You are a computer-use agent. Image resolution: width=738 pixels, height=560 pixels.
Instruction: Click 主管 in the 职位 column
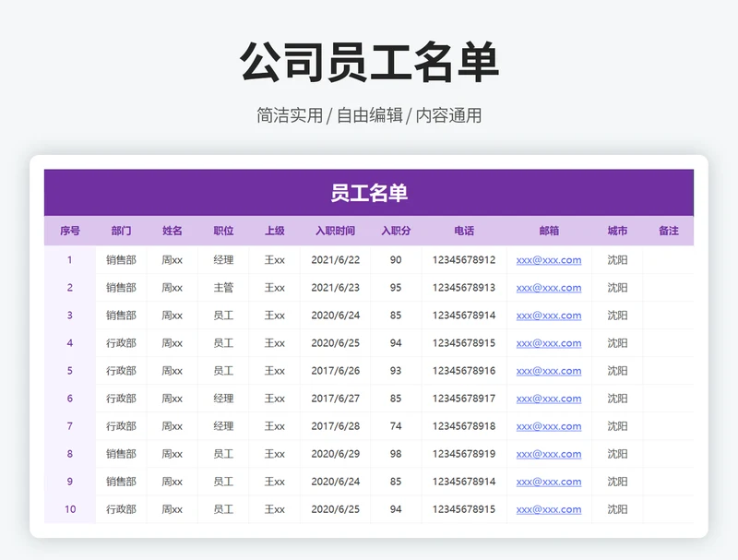tap(223, 288)
